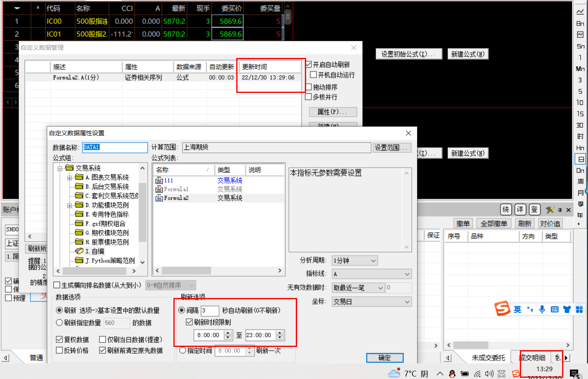Open the '统' statistics icon in account panel
This screenshot has height=379, width=588.
(506, 210)
